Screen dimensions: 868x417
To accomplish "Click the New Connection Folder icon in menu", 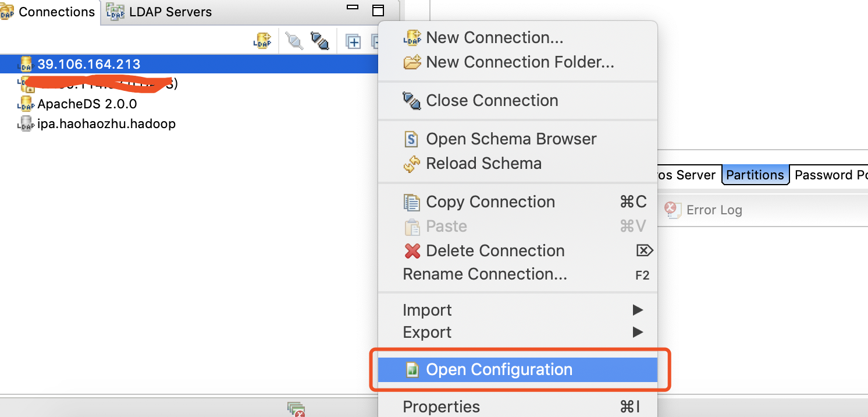I will [x=412, y=62].
